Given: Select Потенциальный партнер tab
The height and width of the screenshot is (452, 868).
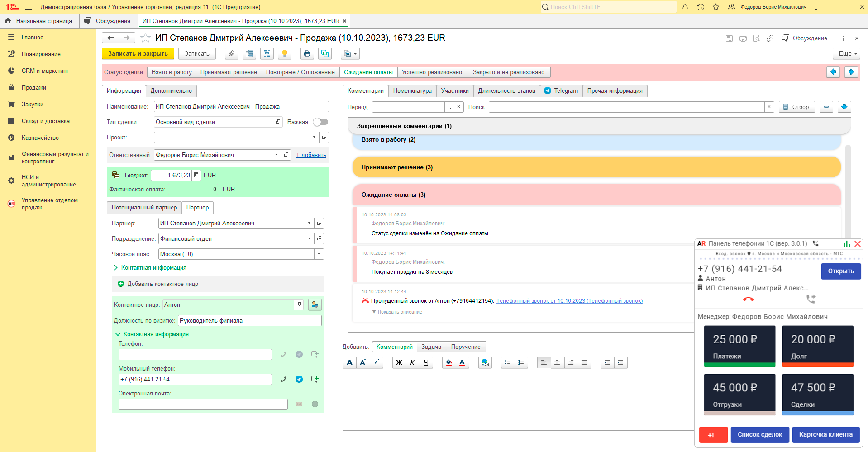Looking at the screenshot, I should point(144,207).
